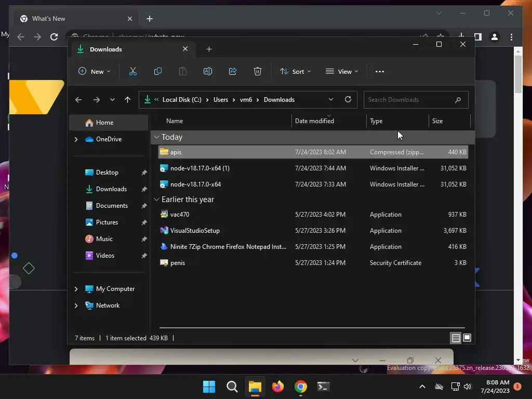Expand Network tree node
Image resolution: width=532 pixels, height=399 pixels.
pos(76,305)
